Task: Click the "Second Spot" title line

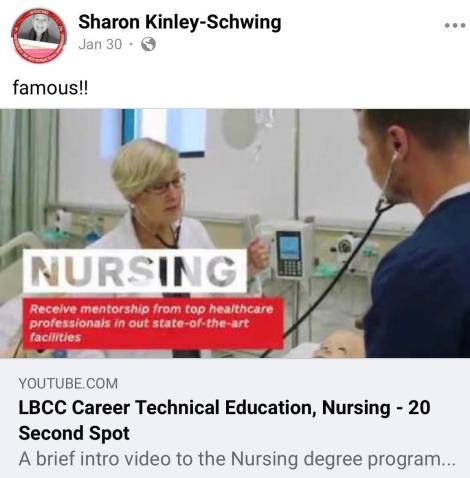Action: pyautogui.click(x=74, y=433)
